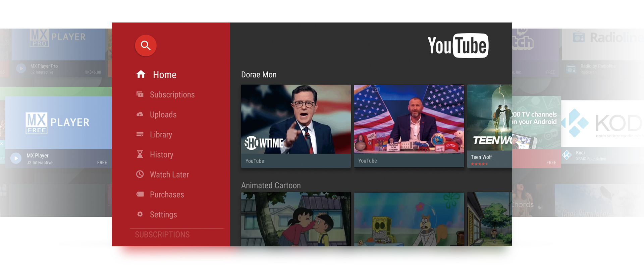Click the Purchases tag icon
644x268 pixels.
click(x=140, y=194)
